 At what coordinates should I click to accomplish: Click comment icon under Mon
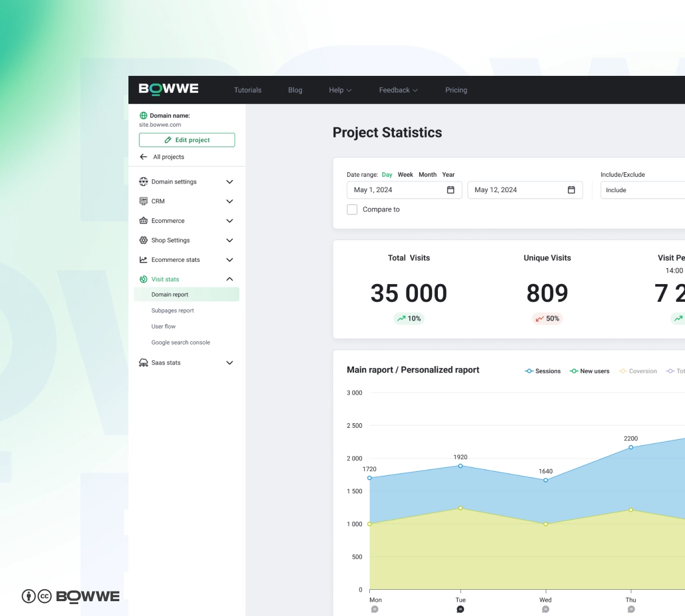[374, 609]
